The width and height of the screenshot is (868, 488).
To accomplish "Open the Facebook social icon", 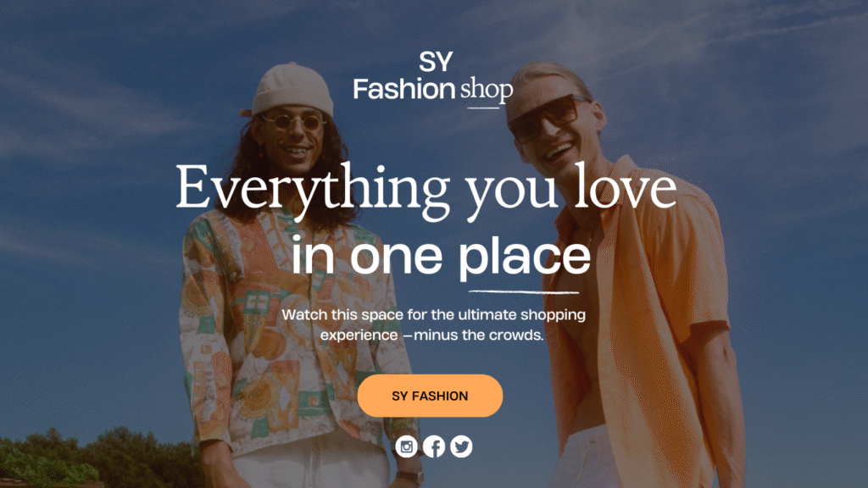I will [x=434, y=446].
